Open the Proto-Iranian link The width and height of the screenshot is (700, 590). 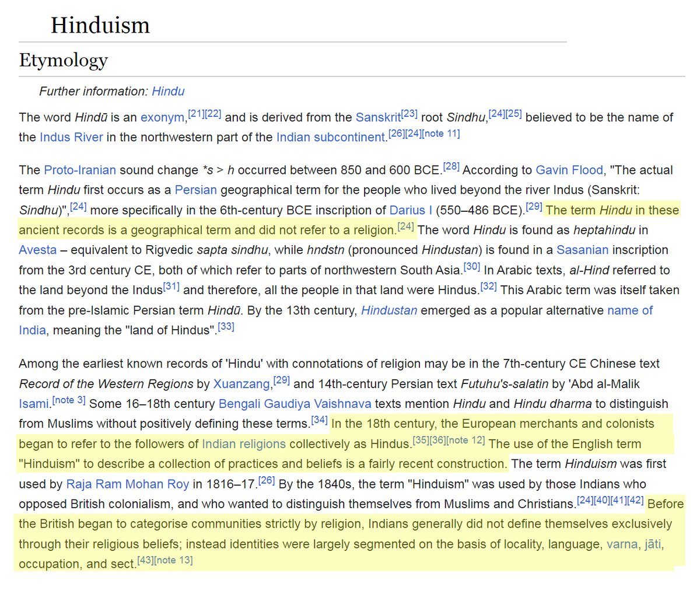pos(80,170)
